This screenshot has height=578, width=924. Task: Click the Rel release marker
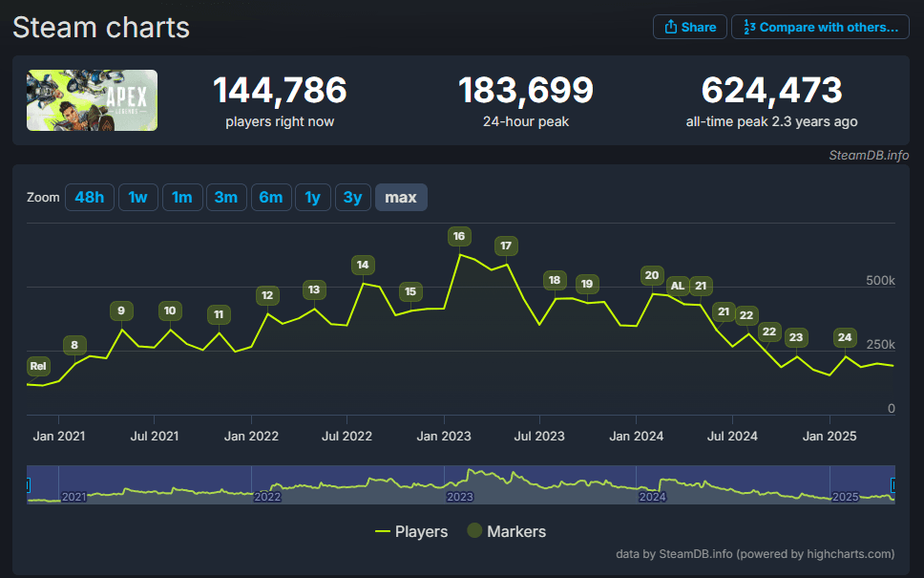point(38,366)
